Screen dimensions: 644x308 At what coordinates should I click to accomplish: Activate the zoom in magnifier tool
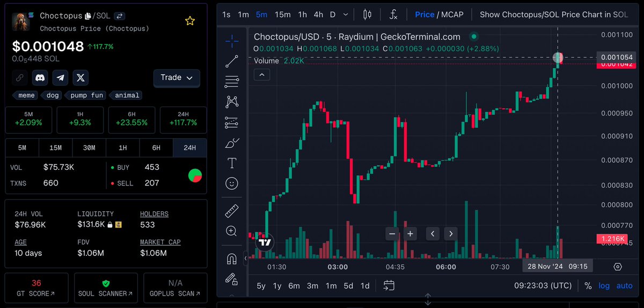tap(232, 231)
